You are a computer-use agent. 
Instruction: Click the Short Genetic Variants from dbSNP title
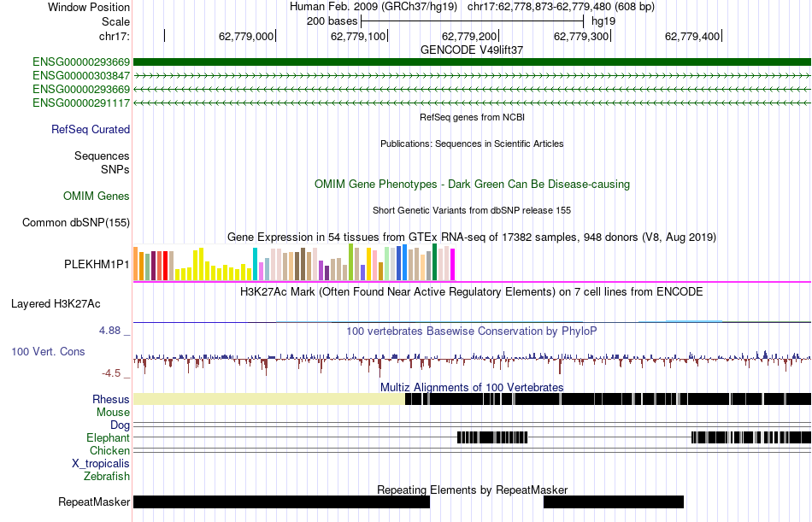[472, 210]
